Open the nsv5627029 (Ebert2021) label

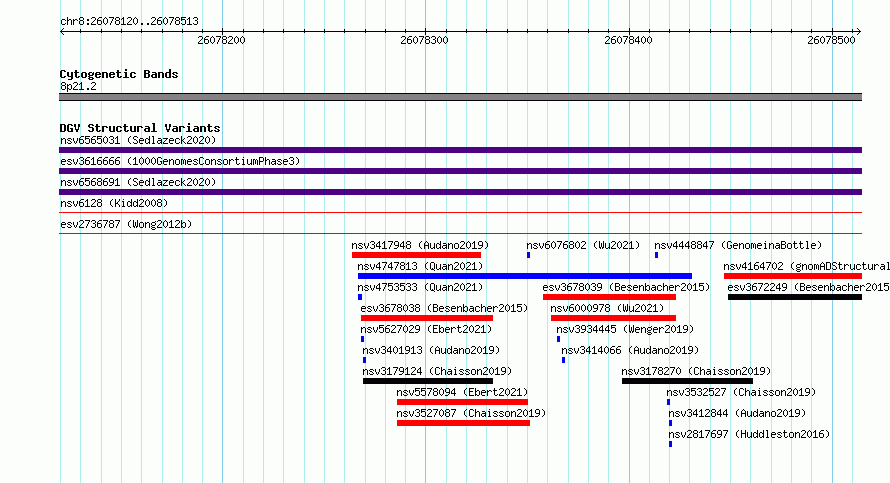[x=426, y=329]
